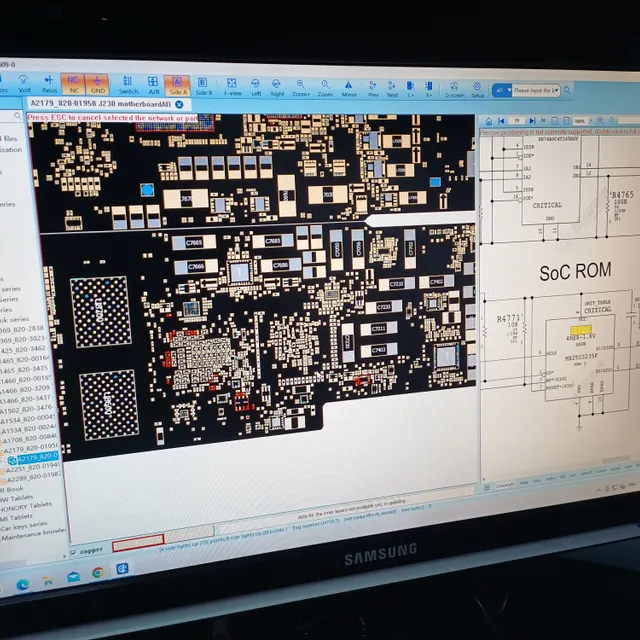Rotate the board left
Screen dimensions: 640x640
(x=256, y=86)
